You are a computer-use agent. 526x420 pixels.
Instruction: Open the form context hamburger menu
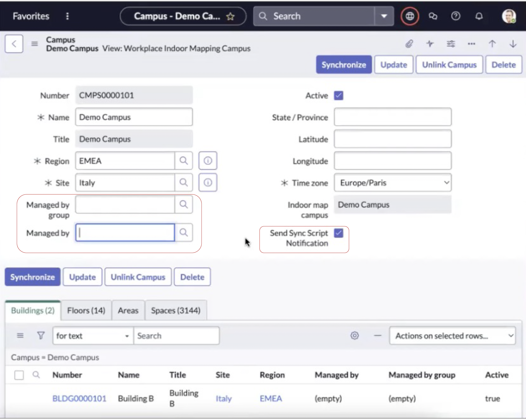34,44
